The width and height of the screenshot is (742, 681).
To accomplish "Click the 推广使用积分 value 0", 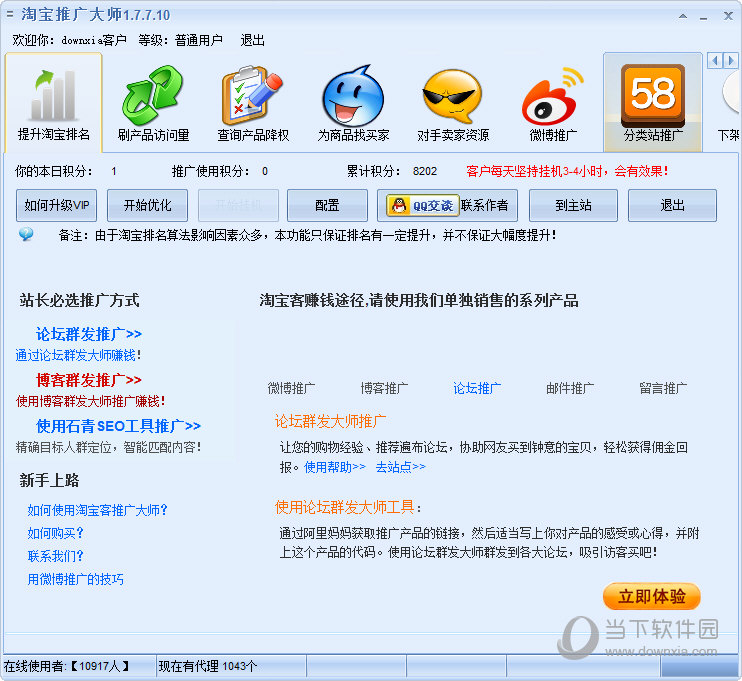I will click(x=265, y=171).
